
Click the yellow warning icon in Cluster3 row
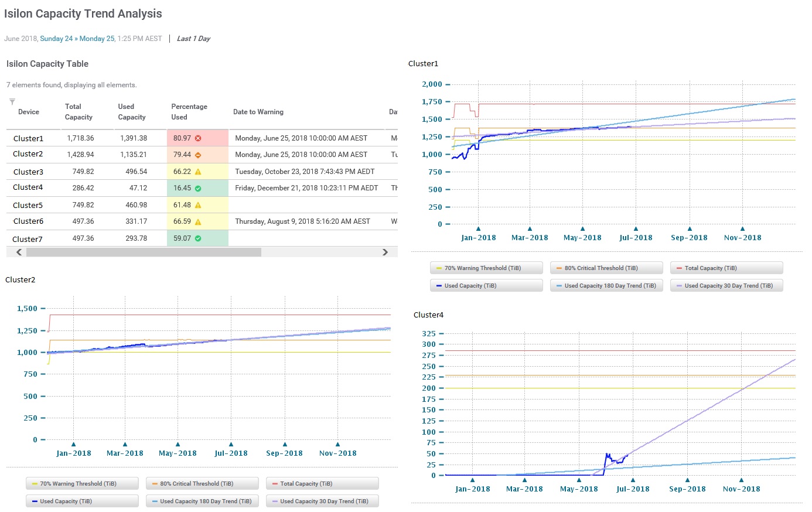coord(198,172)
